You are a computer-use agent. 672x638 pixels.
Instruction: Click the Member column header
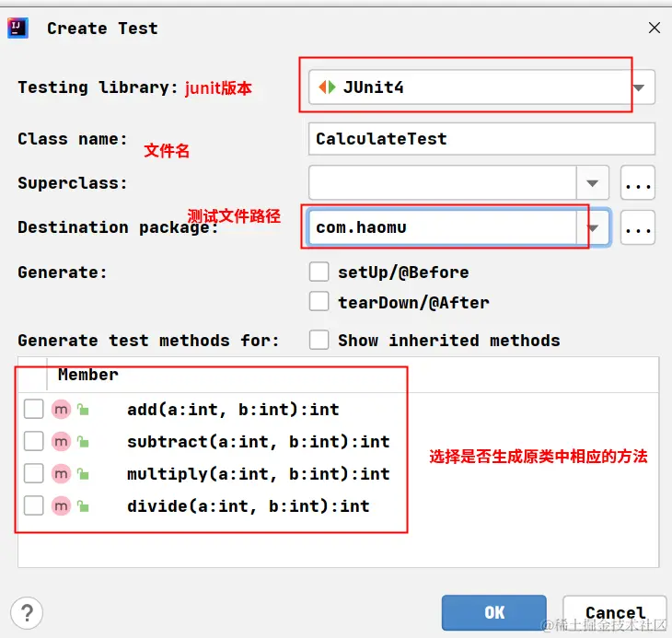click(88, 375)
